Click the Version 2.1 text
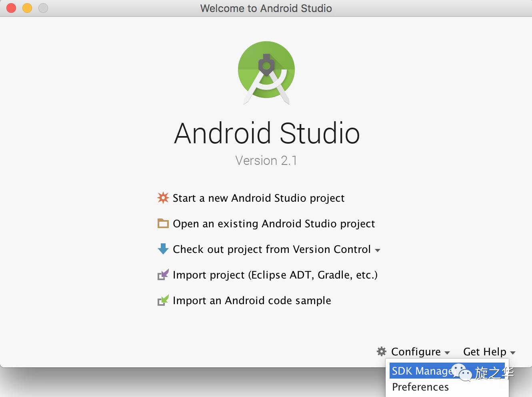The height and width of the screenshot is (397, 532). pyautogui.click(x=266, y=160)
